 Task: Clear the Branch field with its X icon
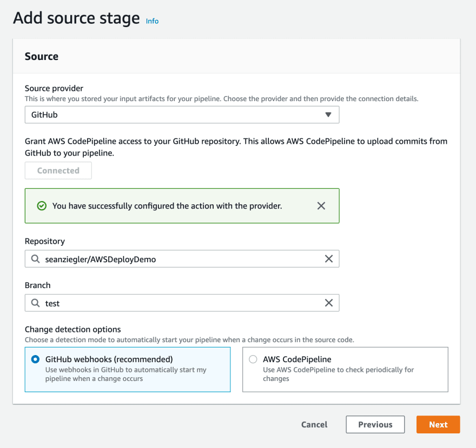[x=329, y=303]
